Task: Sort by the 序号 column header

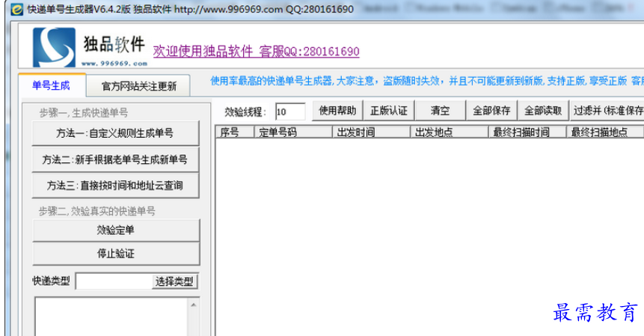Action: [x=235, y=132]
